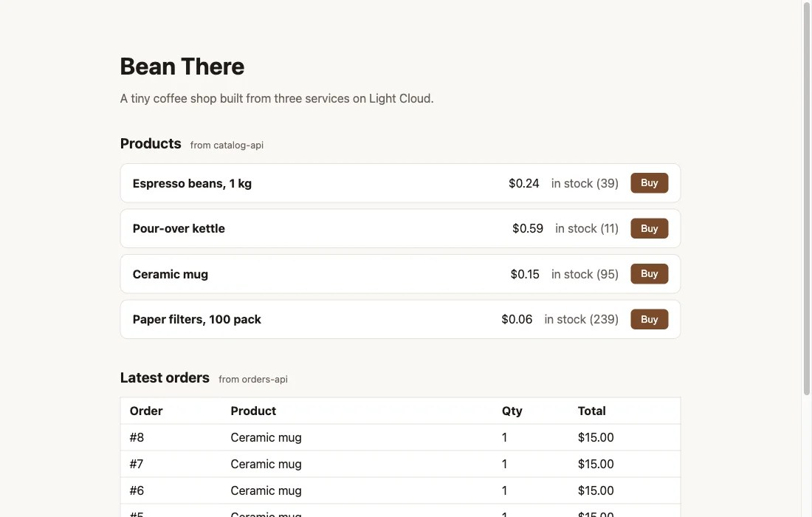Click the quantity 1 in order #7 row

(x=504, y=464)
